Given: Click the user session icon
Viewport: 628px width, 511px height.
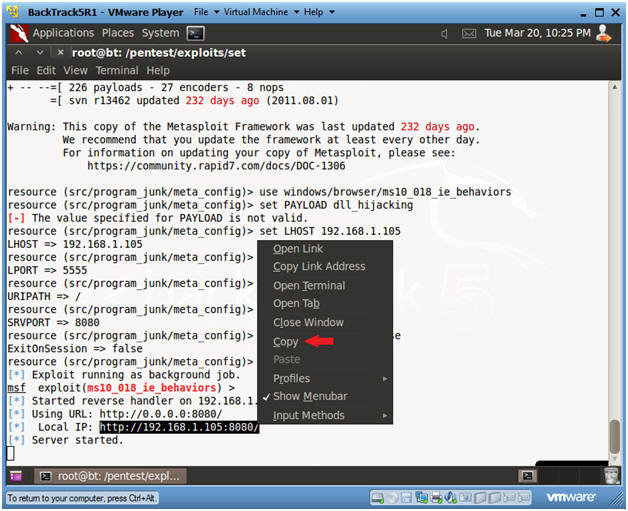Looking at the screenshot, I should [604, 33].
